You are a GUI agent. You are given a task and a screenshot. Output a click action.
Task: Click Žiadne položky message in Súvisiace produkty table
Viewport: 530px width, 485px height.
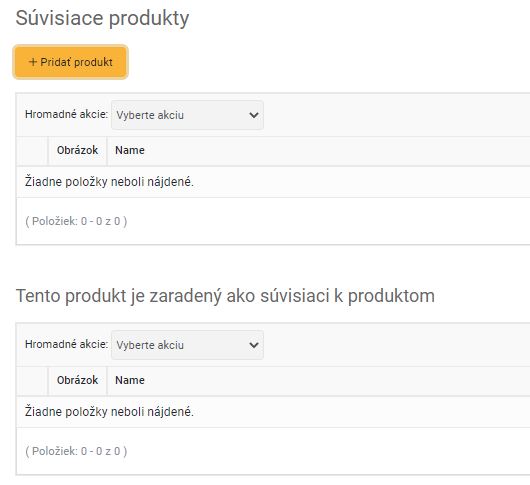109,182
